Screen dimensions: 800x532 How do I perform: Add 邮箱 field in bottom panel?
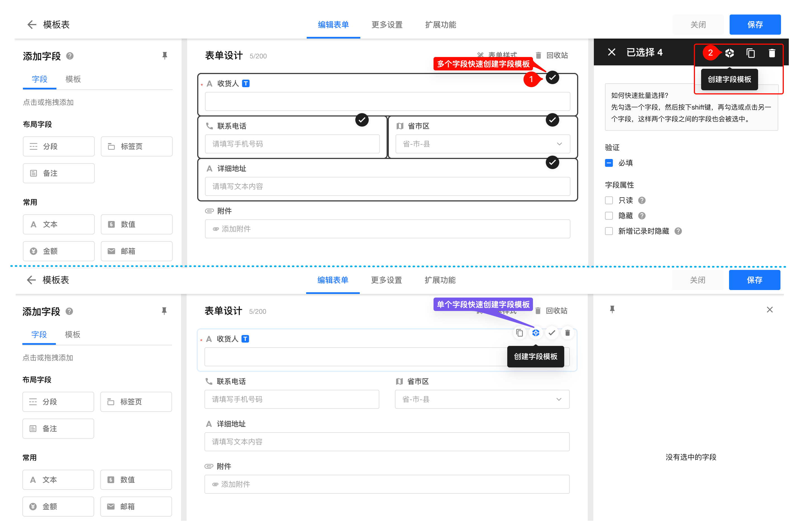(x=136, y=507)
